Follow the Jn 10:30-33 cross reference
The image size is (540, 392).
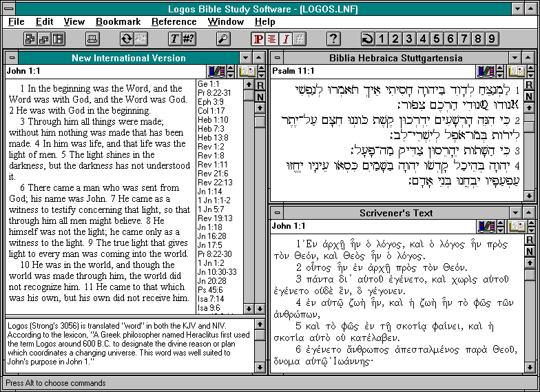217,271
